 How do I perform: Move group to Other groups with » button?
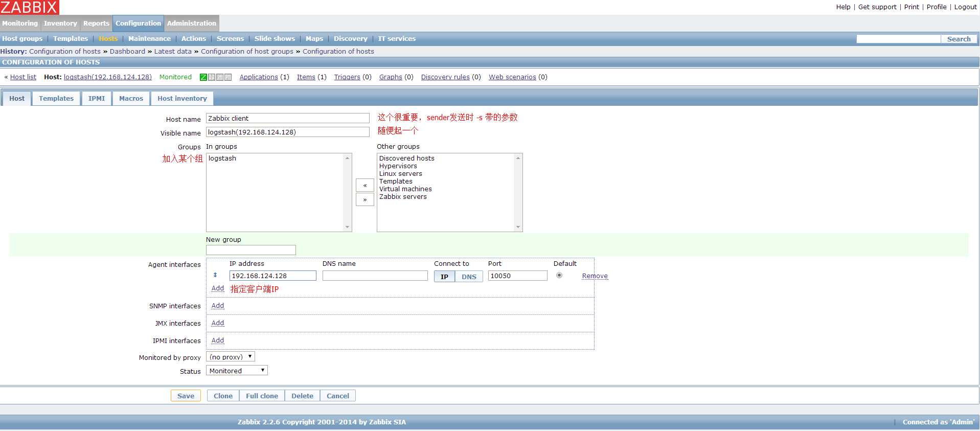tap(365, 199)
